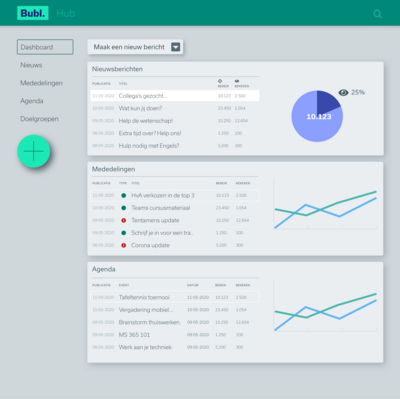Click red alert icon for Corona update
The height and width of the screenshot is (399, 400).
tap(124, 245)
